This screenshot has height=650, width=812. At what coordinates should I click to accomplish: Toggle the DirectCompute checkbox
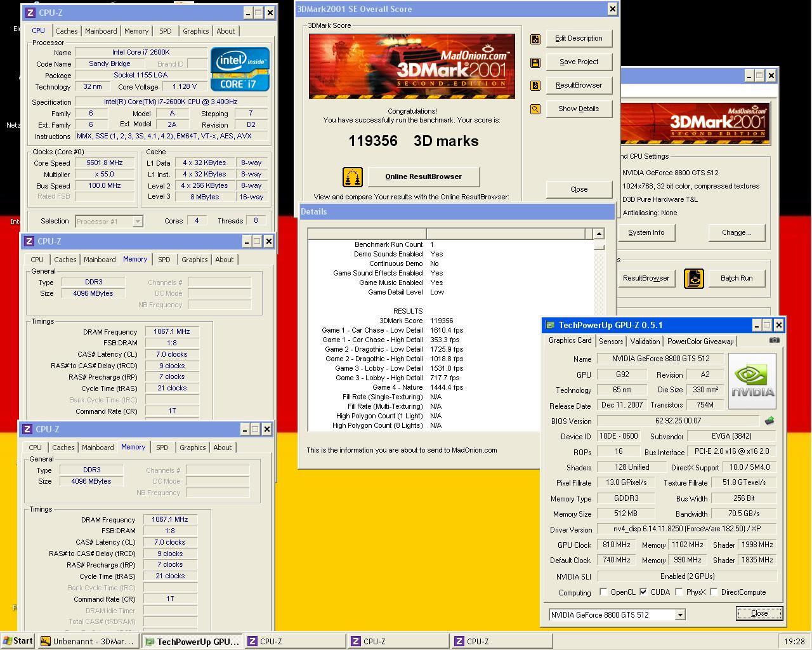point(714,592)
